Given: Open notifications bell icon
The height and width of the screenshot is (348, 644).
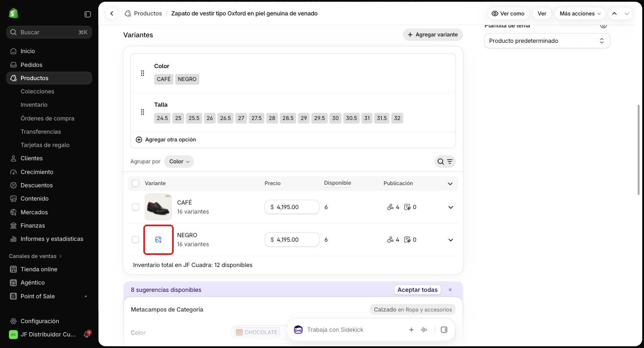Looking at the screenshot, I should (86, 334).
